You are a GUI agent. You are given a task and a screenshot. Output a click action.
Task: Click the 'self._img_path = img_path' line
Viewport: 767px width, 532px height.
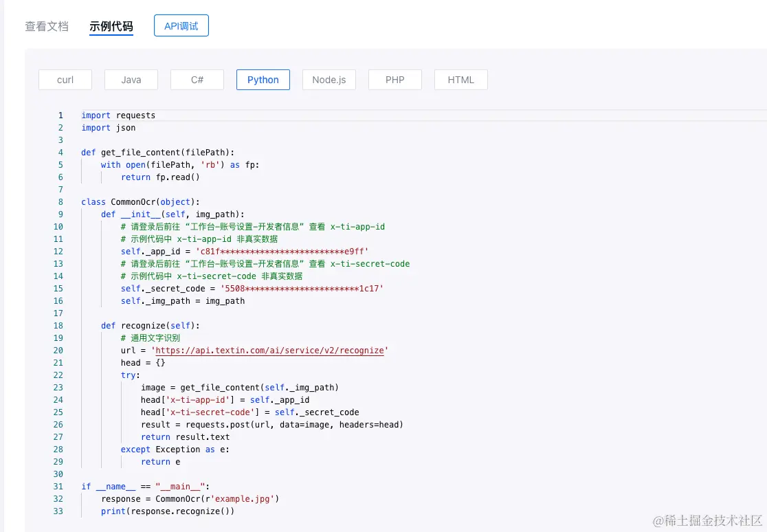(183, 301)
